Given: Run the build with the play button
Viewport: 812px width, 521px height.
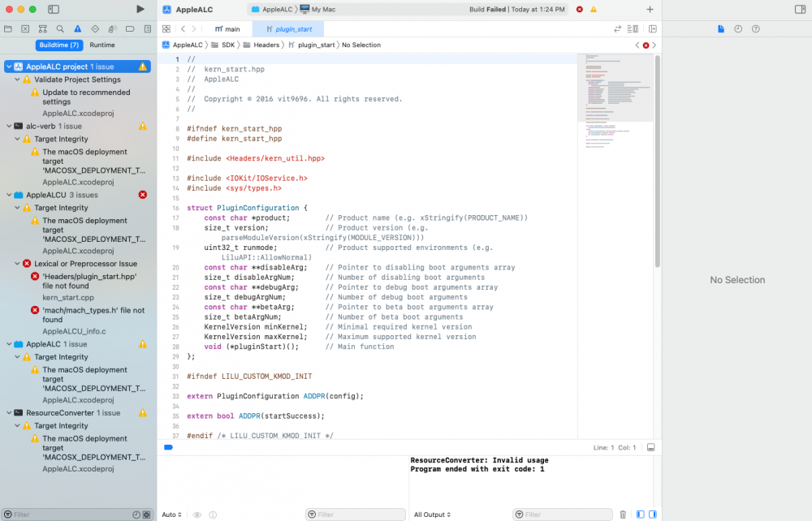Looking at the screenshot, I should [x=140, y=9].
